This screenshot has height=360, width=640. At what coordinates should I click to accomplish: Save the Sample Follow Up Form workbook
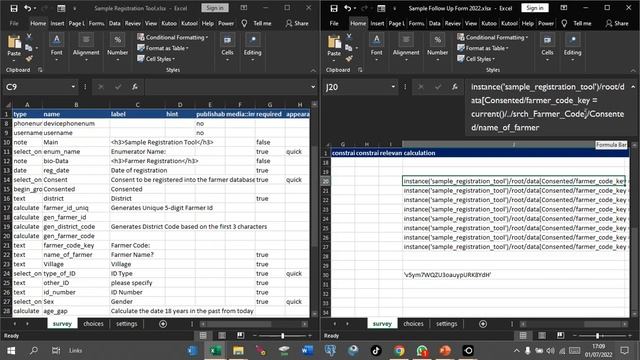pyautogui.click(x=333, y=8)
